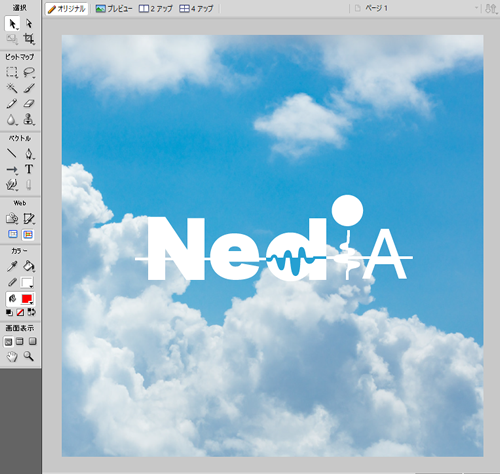Click the stroke pencil icon

12,282
